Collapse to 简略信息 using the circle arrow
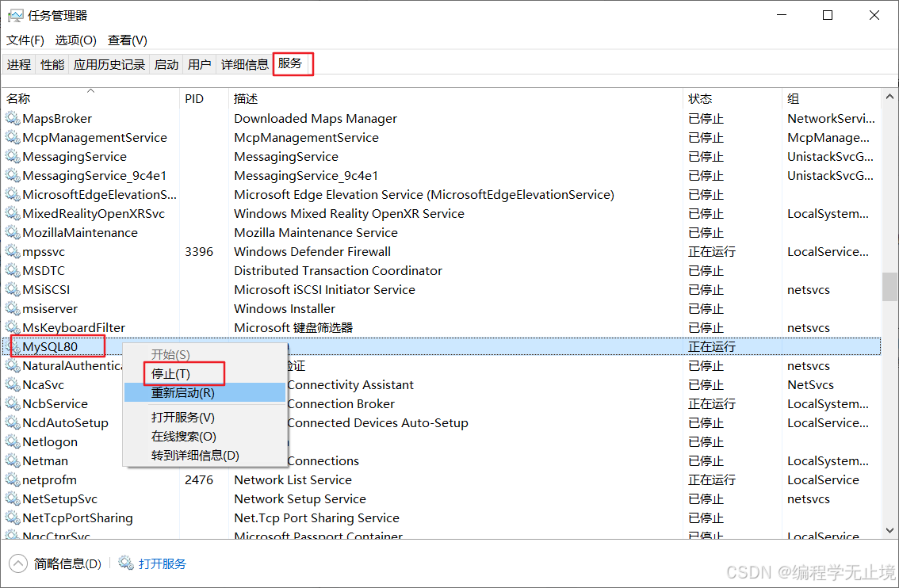The width and height of the screenshot is (899, 588). pyautogui.click(x=17, y=563)
